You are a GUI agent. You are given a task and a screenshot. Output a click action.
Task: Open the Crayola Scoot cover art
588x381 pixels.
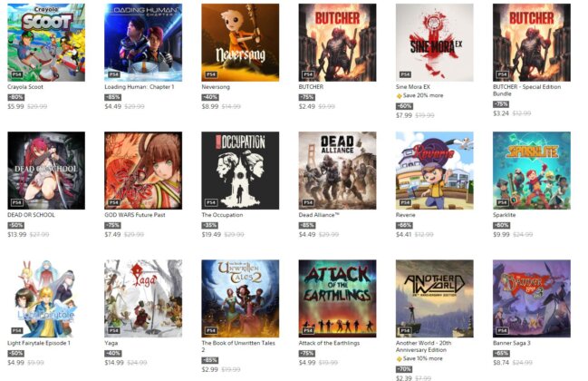[x=46, y=43]
